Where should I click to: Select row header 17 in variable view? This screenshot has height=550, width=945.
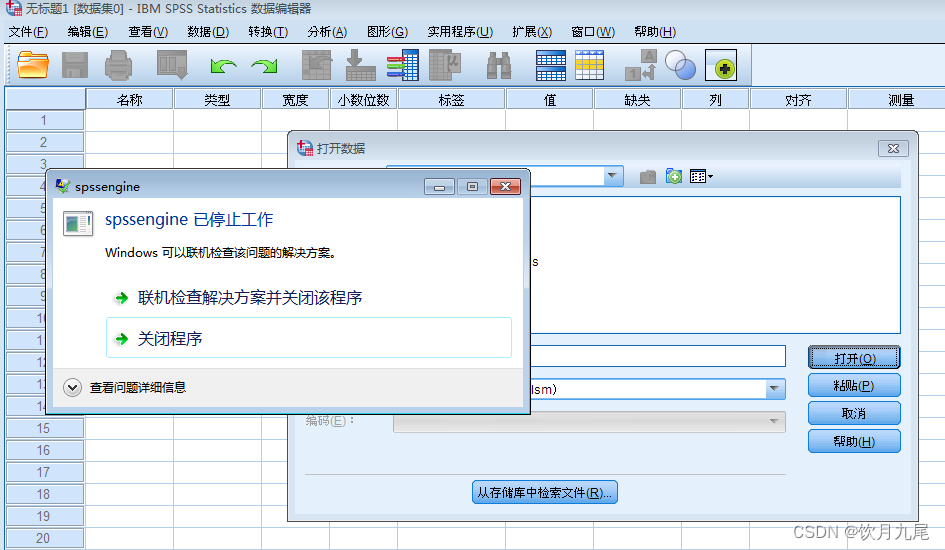click(45, 472)
